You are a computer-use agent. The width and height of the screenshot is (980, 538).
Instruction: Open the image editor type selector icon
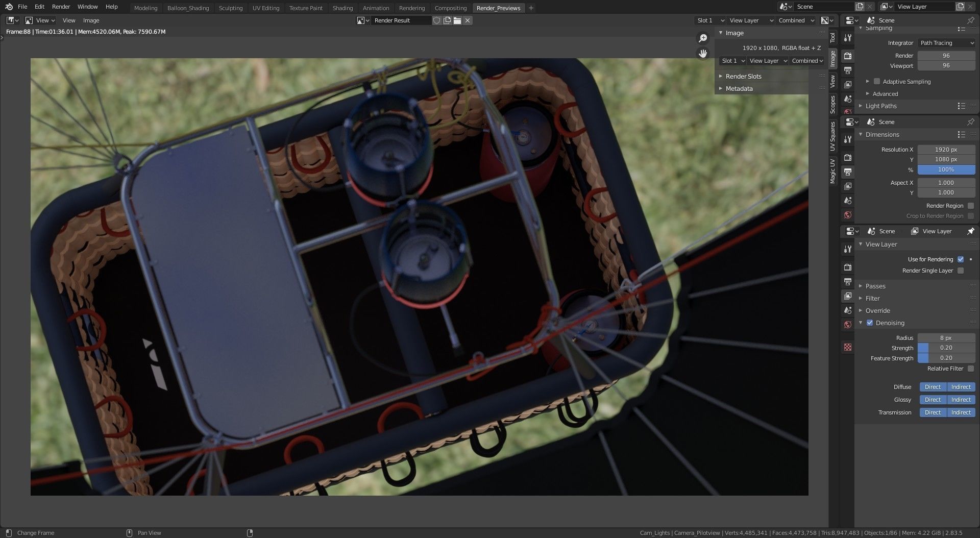[13, 20]
